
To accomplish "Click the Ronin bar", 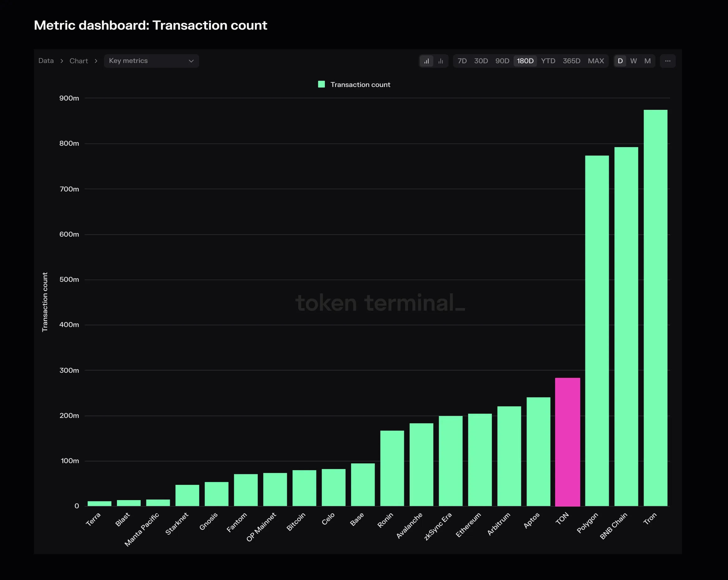I will coord(392,468).
